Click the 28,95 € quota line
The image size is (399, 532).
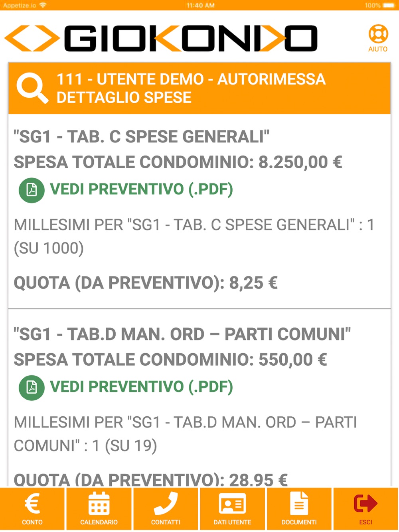point(151,479)
